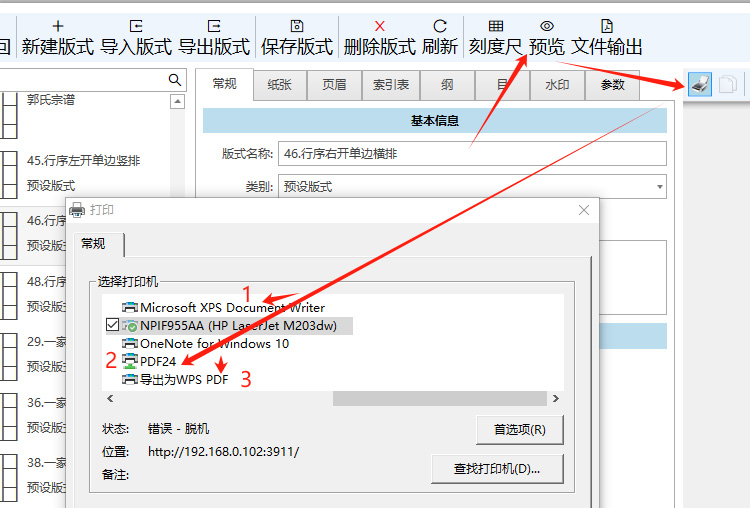Switch to the 纸张 tab

tap(280, 85)
